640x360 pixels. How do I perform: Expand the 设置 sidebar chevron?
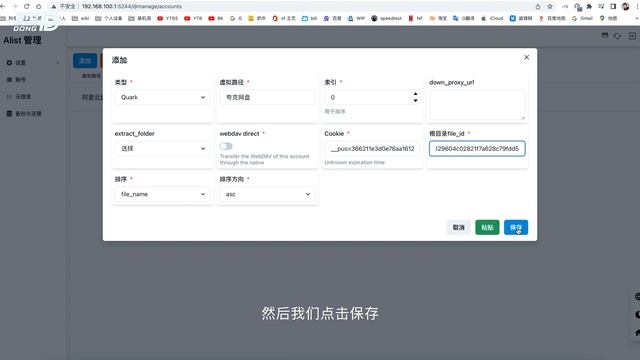(x=58, y=62)
